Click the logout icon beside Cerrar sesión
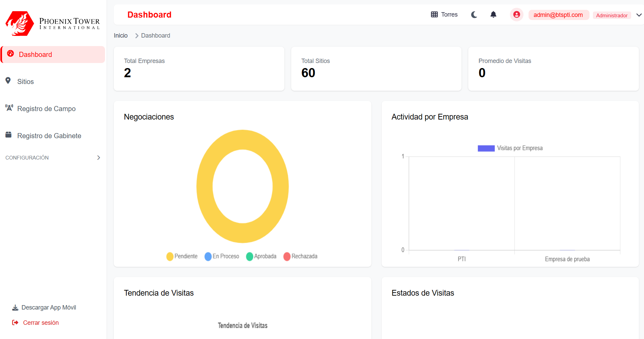The height and width of the screenshot is (339, 644). [15, 322]
